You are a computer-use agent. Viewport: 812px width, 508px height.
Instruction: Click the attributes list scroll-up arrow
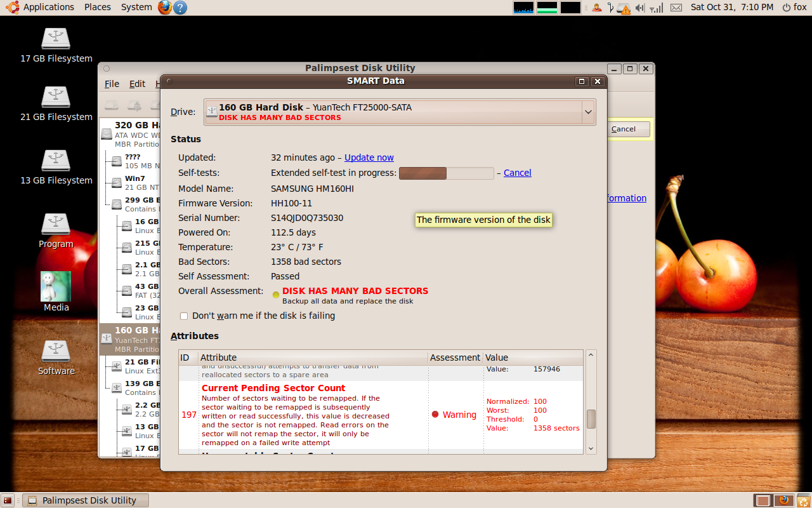[591, 356]
